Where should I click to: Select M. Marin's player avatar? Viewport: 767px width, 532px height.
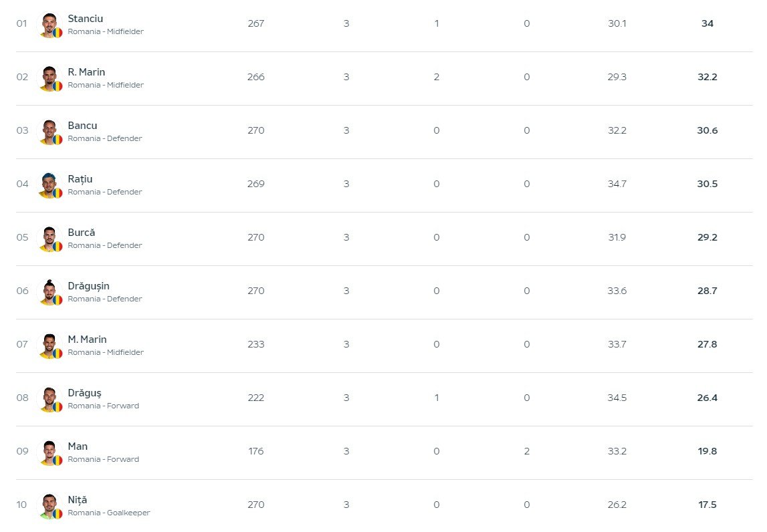pyautogui.click(x=49, y=346)
